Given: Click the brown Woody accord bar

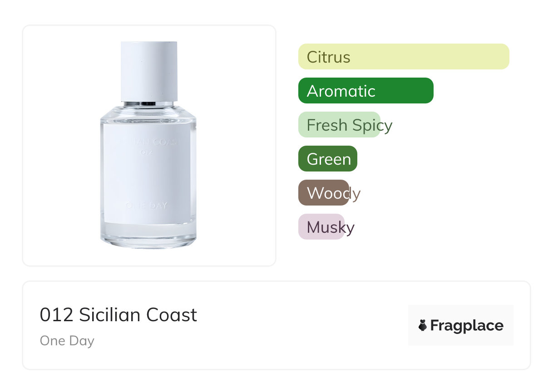Looking at the screenshot, I should (x=323, y=193).
